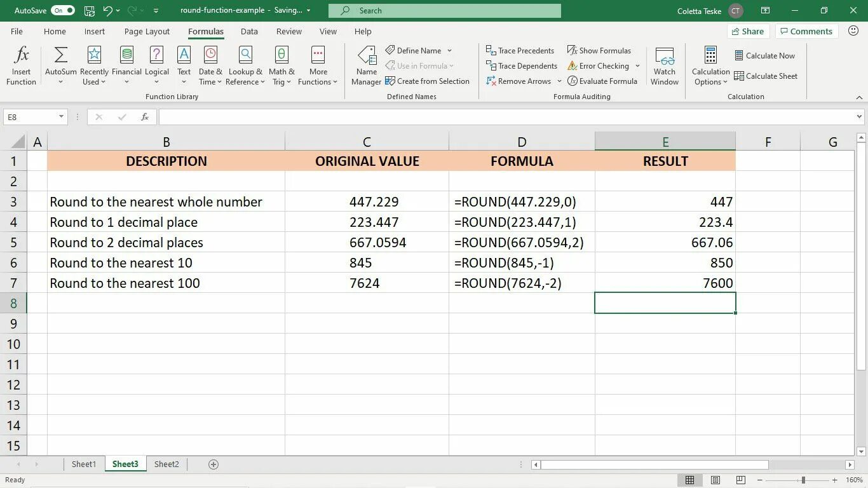This screenshot has width=868, height=488.
Task: Click the zoom in plus button
Action: click(x=834, y=480)
